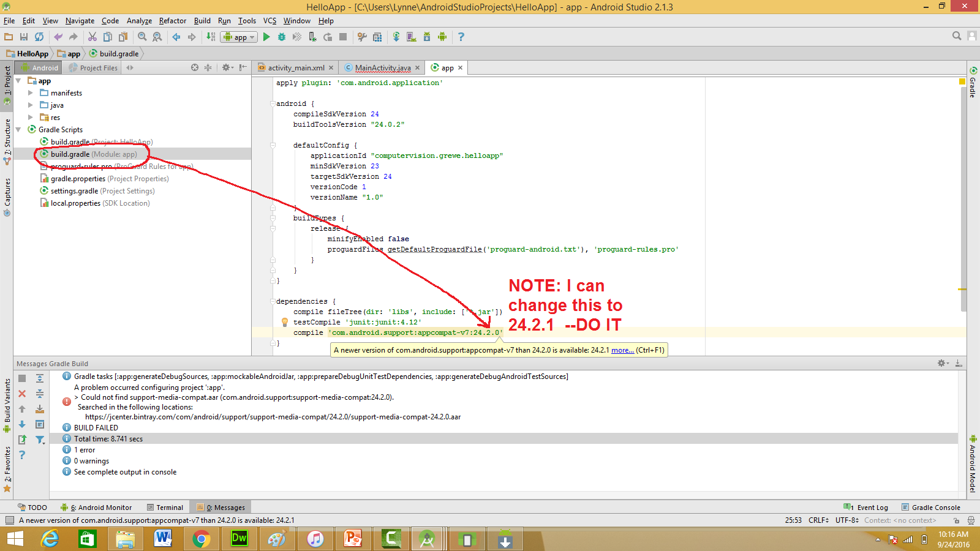Run the app with green play button
This screenshot has height=551, width=980.
pyautogui.click(x=266, y=37)
